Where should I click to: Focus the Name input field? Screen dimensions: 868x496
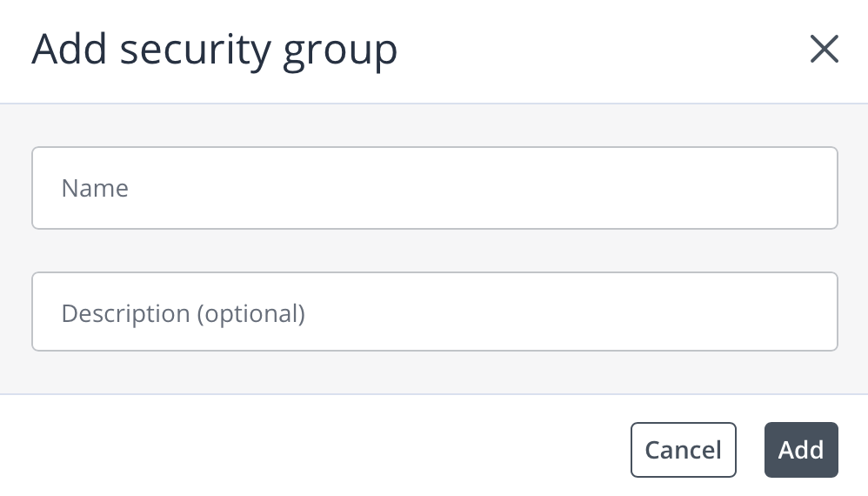click(x=434, y=188)
